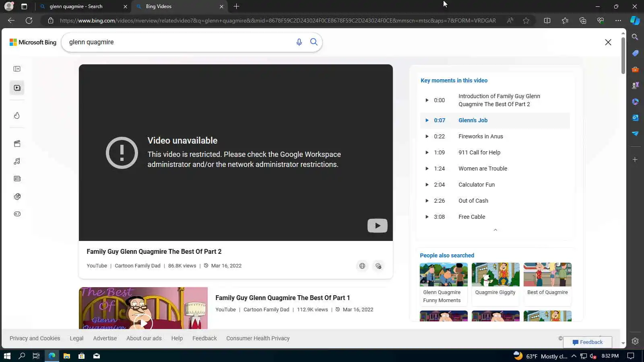Switch to the glenn quagmire - Search tab
Viewport: 644px width, 362px height.
[83, 6]
